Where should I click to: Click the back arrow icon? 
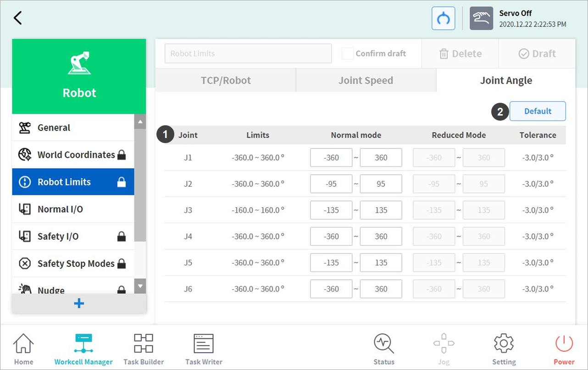pos(18,18)
